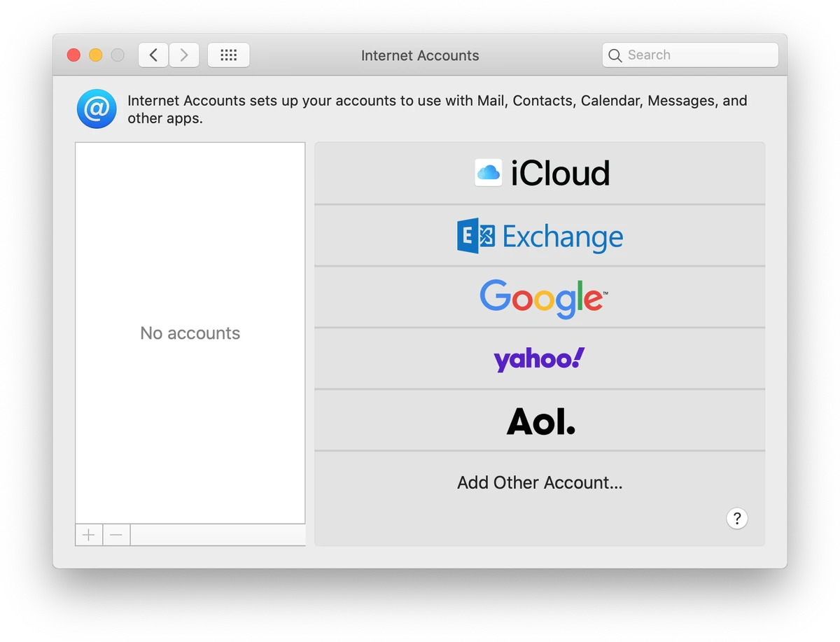Select the iCloud account provider
The image size is (840, 642).
540,173
